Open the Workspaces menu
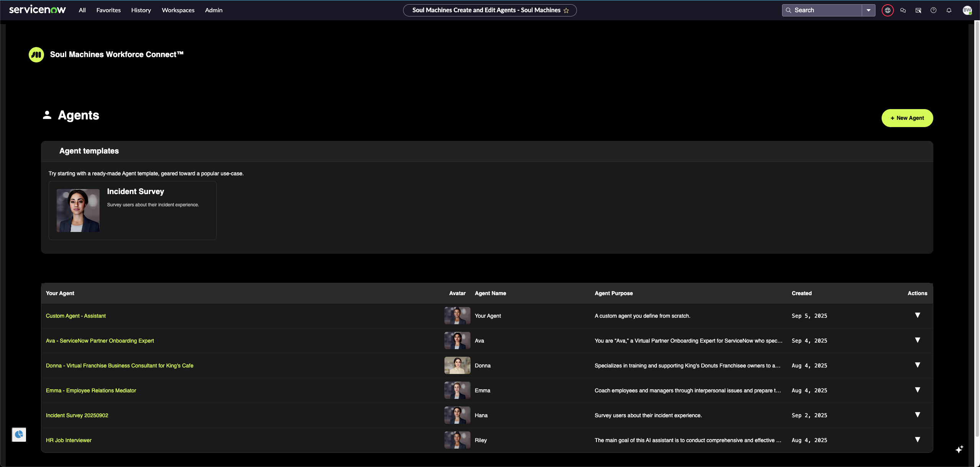Viewport: 980px width, 467px height. point(178,10)
